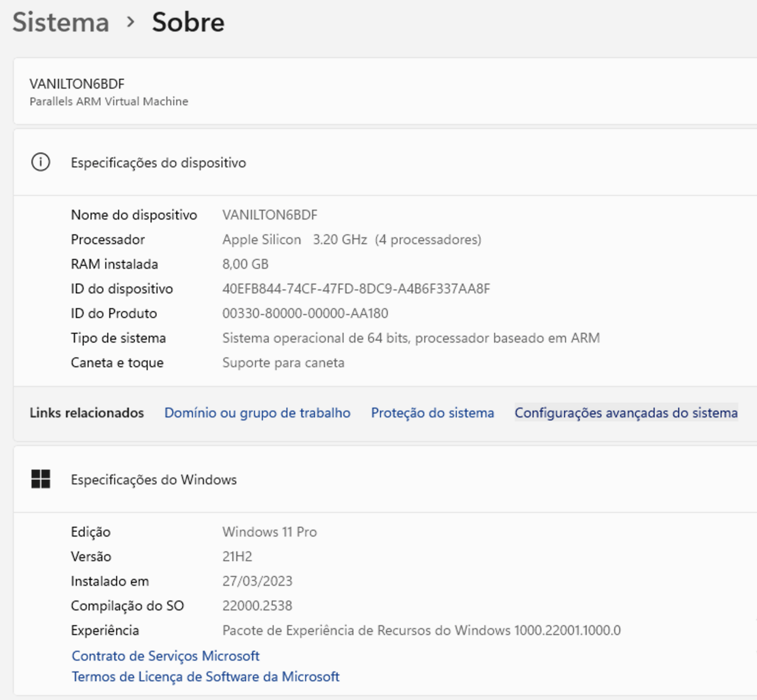
Task: Select the VANILTON6BDF header name
Action: point(77,84)
